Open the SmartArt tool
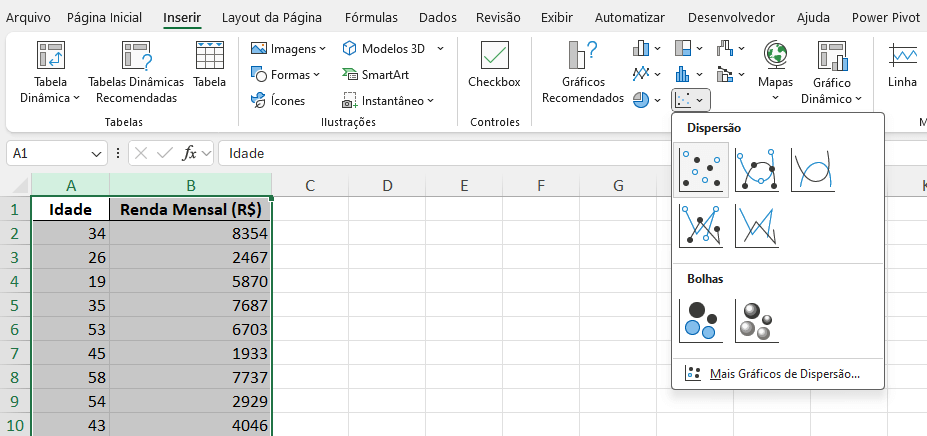Viewport: 927px width, 436px height. point(376,74)
